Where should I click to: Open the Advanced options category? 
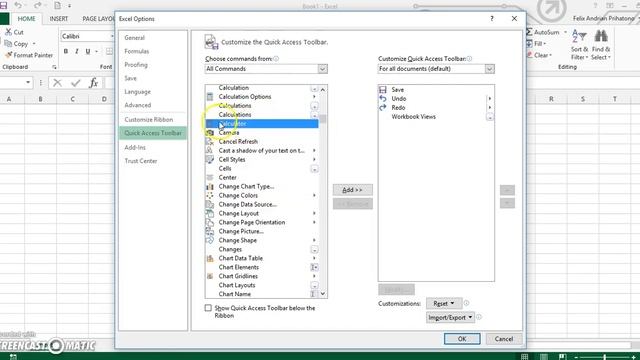(138, 105)
